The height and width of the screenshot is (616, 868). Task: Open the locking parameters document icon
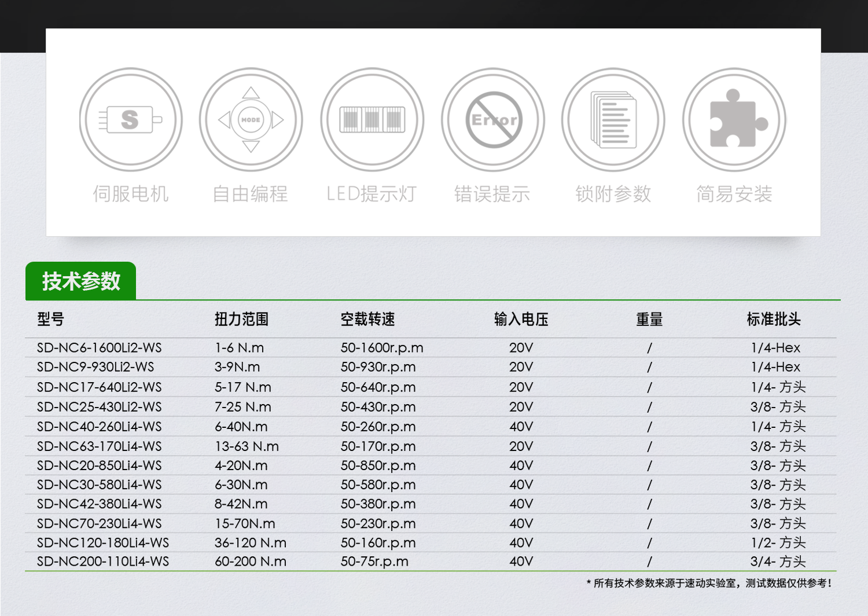[x=613, y=120]
